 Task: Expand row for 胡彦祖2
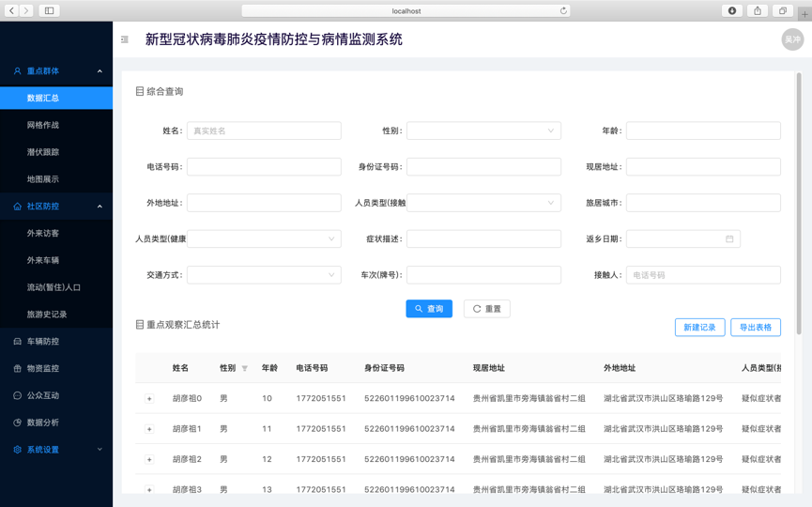[149, 459]
